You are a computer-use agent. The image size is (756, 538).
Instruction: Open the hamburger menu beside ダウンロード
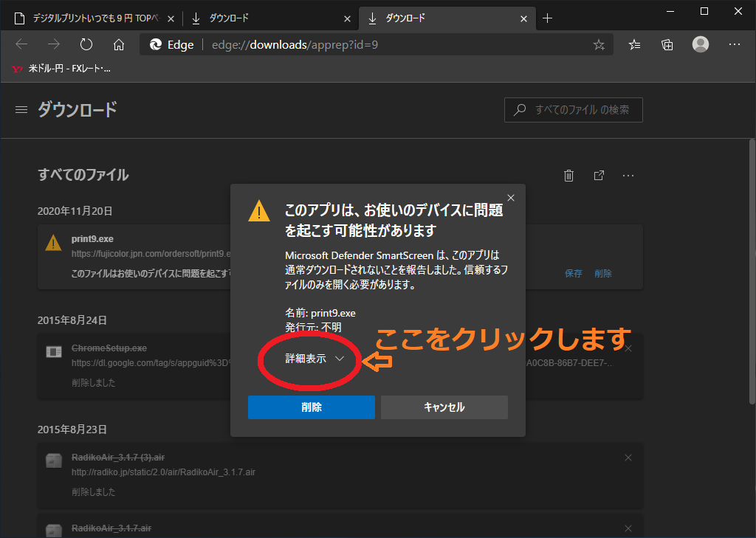(21, 110)
